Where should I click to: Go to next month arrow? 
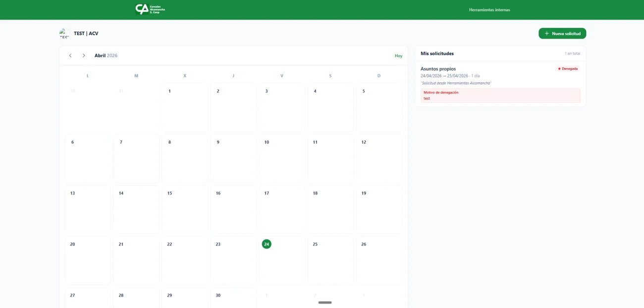click(x=84, y=56)
